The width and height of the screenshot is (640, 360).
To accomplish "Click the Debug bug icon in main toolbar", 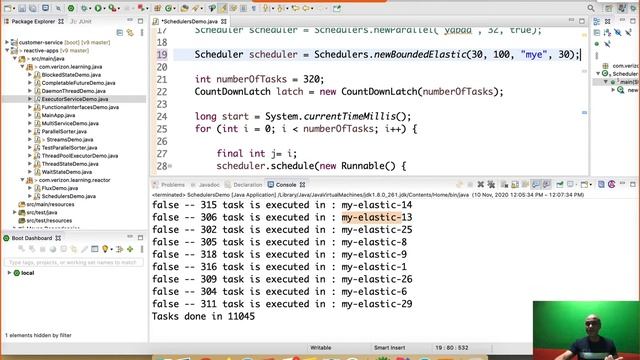I will pos(84,8).
